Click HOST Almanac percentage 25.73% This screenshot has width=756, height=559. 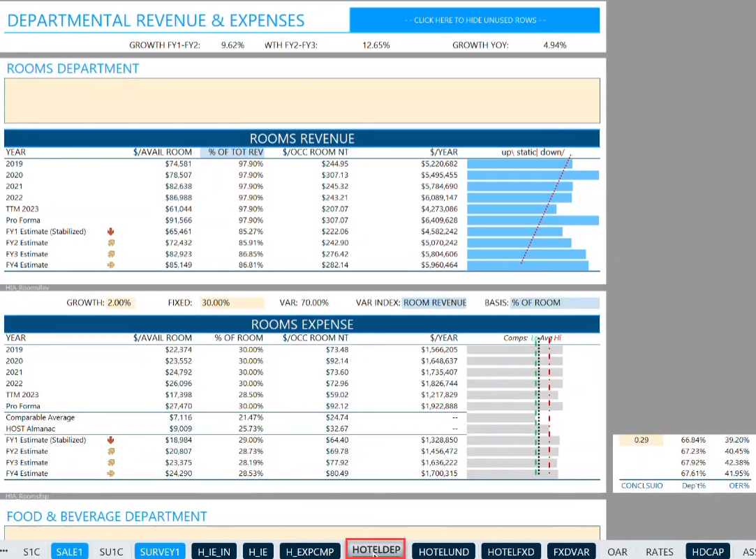(251, 429)
